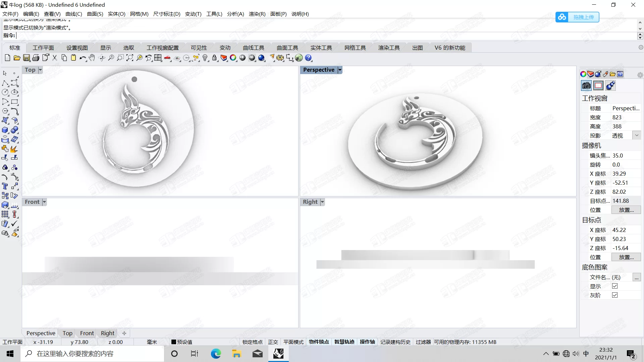This screenshot has height=362, width=644.
Task: Click the 拖拽上传 cloud upload button
Action: tap(577, 17)
